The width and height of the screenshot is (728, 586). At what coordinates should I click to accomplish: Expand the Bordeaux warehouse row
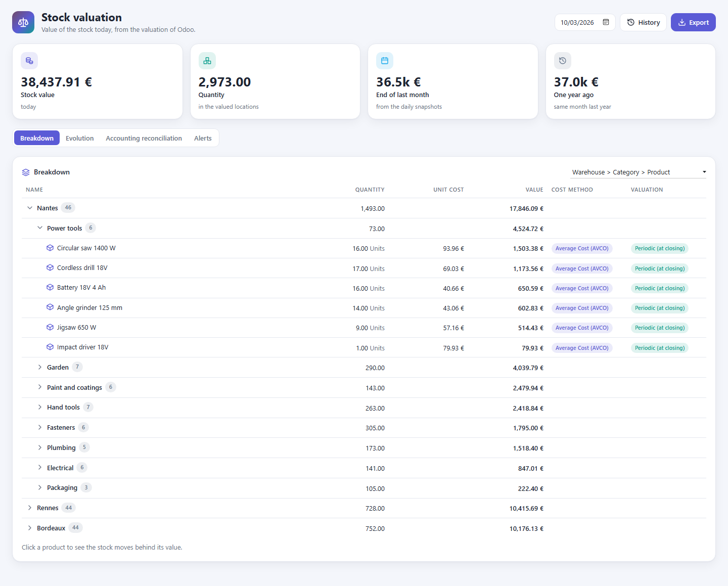point(30,528)
